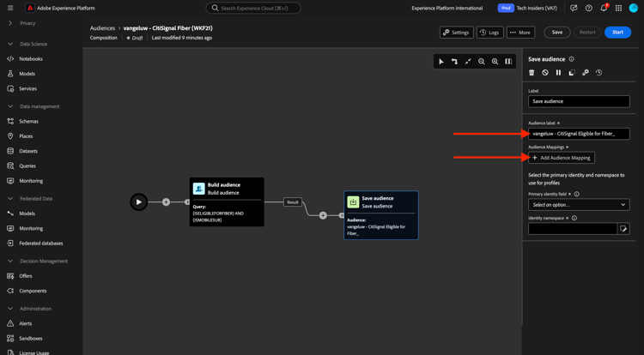Viewport: 644px width, 355px height.
Task: Select the Save audience node on canvas
Action: tap(381, 215)
